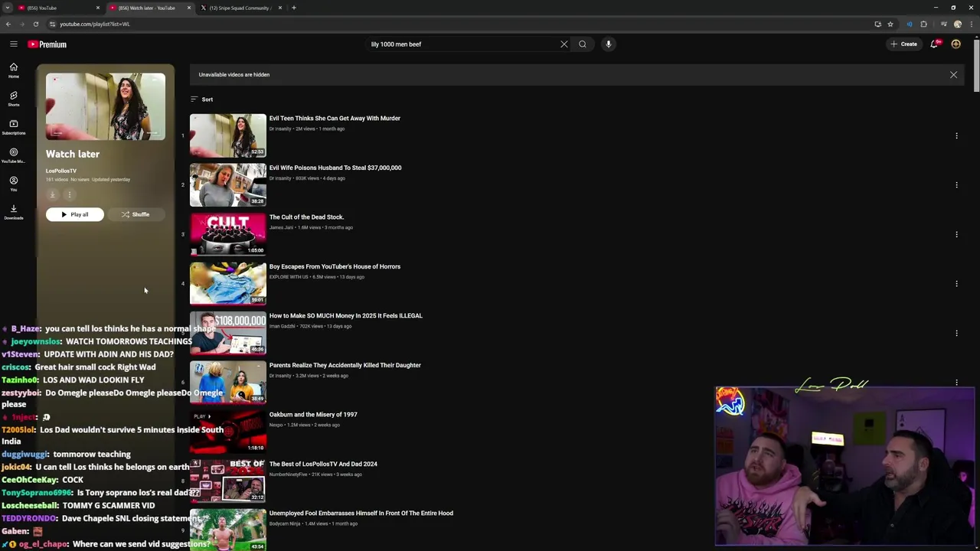Image resolution: width=980 pixels, height=551 pixels.
Task: Open options for Cult of Dead Stock
Action: [956, 234]
